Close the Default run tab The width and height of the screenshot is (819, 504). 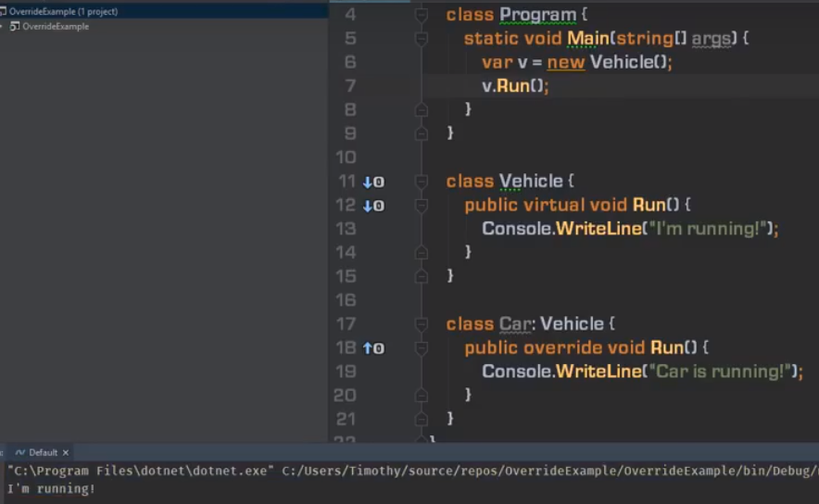tap(65, 453)
